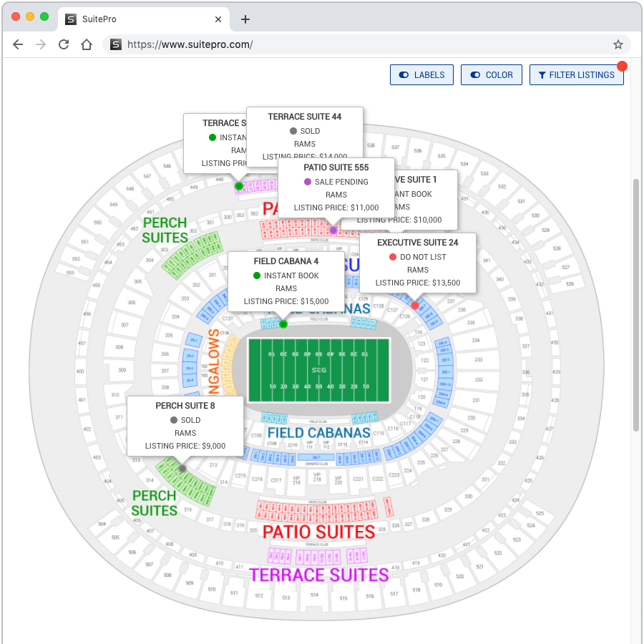Click the purple Patio Suite 555 marker
This screenshot has width=644, height=644.
[x=333, y=230]
